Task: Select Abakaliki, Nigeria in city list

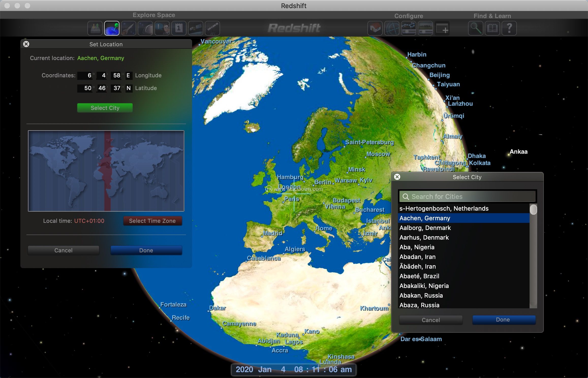Action: click(x=463, y=286)
